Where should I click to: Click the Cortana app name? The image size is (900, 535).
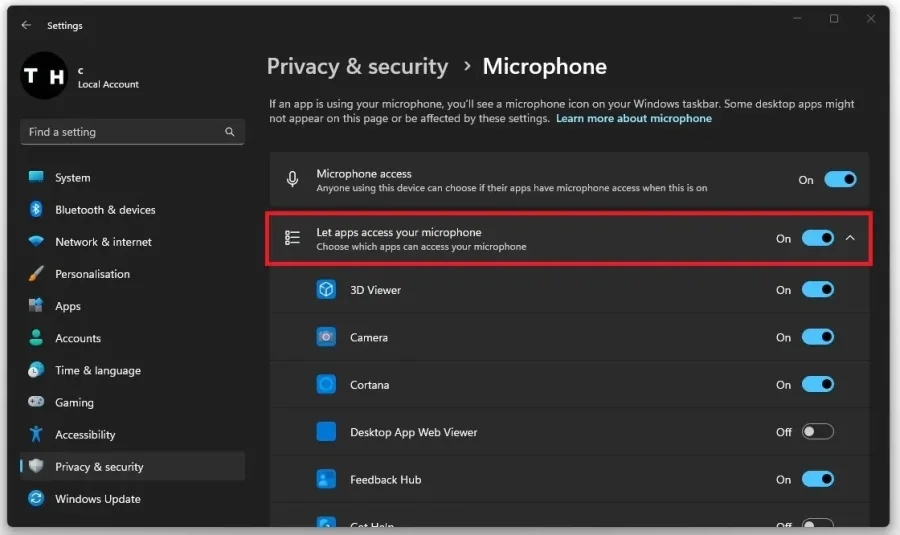[370, 385]
